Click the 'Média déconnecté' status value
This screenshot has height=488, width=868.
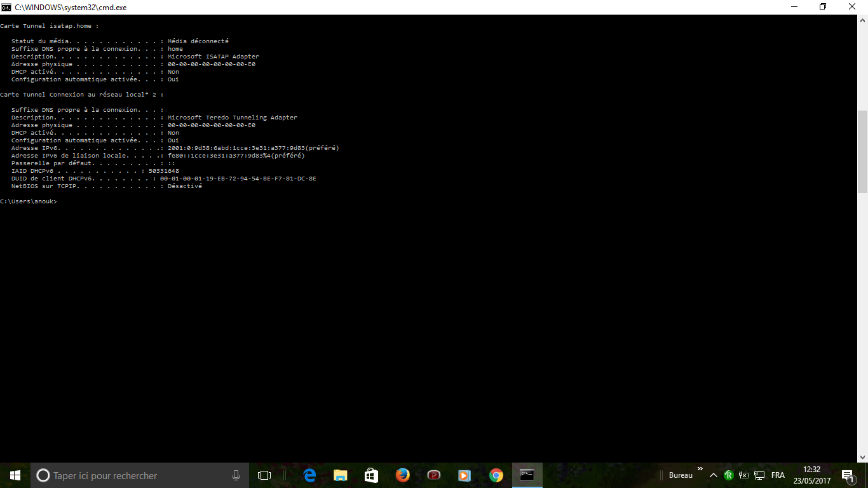(198, 41)
